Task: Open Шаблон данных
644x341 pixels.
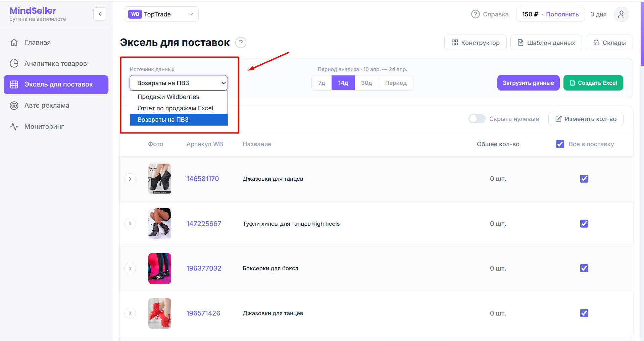Action: (x=546, y=43)
